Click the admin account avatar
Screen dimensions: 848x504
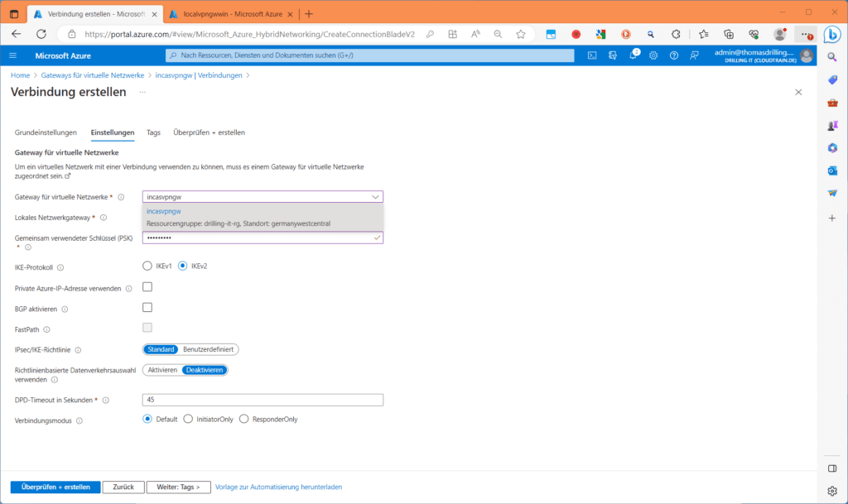(x=807, y=55)
